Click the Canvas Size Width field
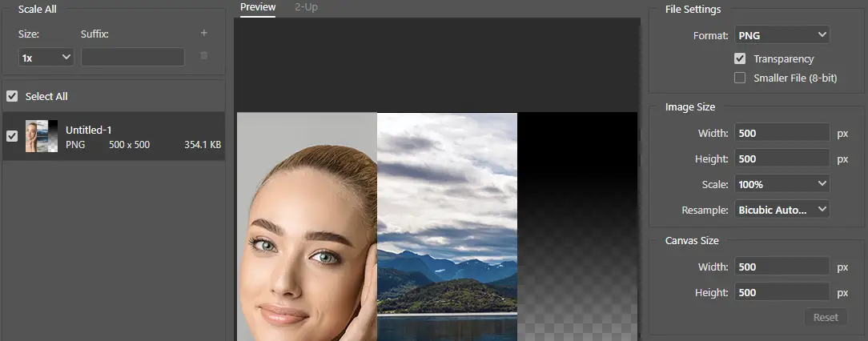The image size is (868, 341). [782, 267]
